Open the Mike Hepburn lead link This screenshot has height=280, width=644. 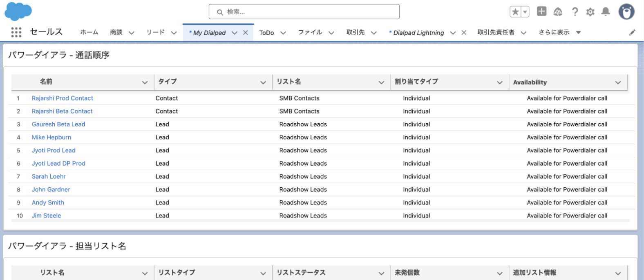pos(51,138)
